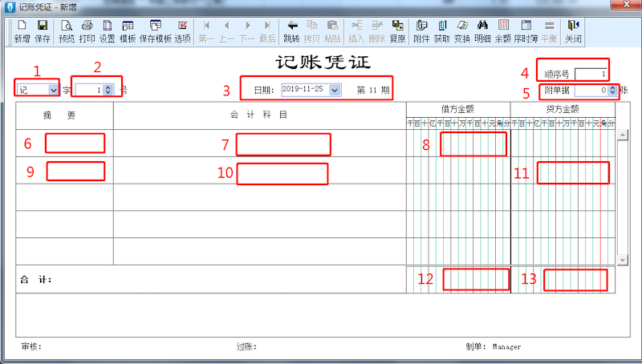The height and width of the screenshot is (364, 642).
Task: Go to 最后 last voucher
Action: tap(267, 31)
